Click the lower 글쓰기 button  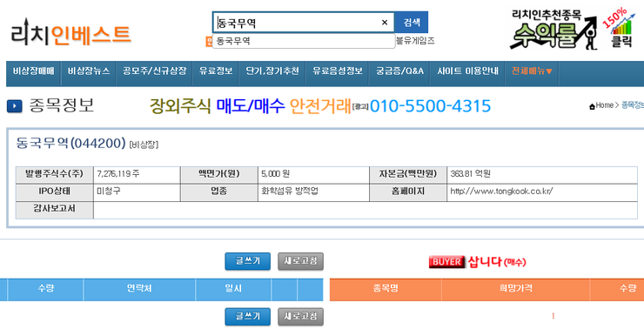248,316
